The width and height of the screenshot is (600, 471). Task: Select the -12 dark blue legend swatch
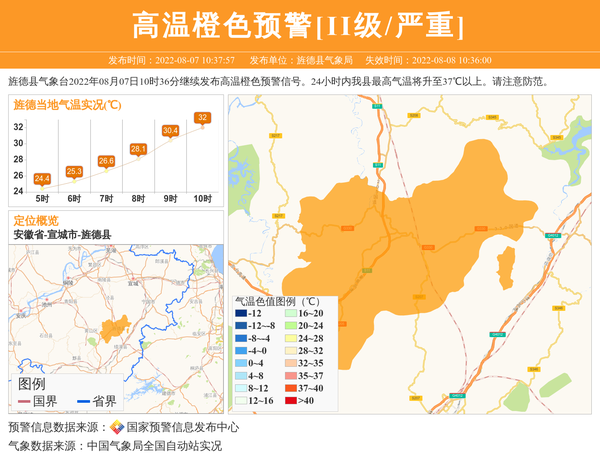click(x=241, y=314)
